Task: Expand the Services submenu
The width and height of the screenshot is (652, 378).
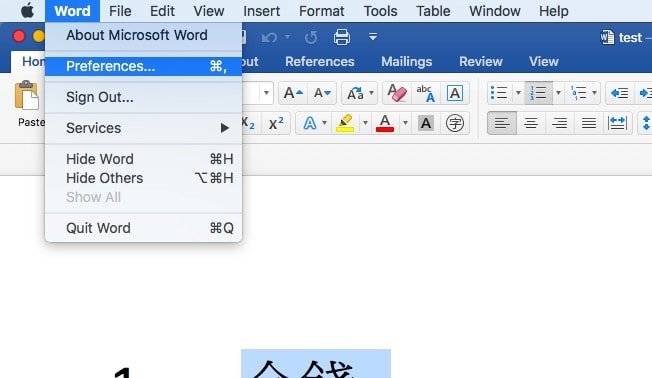Action: click(x=143, y=128)
